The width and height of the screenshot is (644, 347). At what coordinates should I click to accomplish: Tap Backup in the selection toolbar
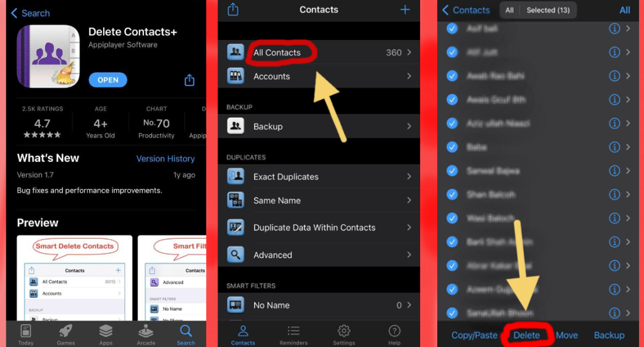point(609,335)
